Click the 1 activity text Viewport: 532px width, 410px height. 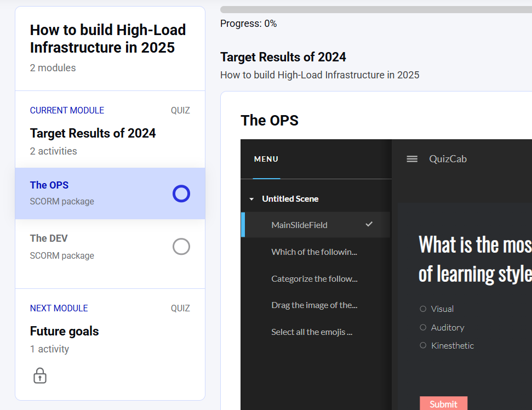click(49, 349)
